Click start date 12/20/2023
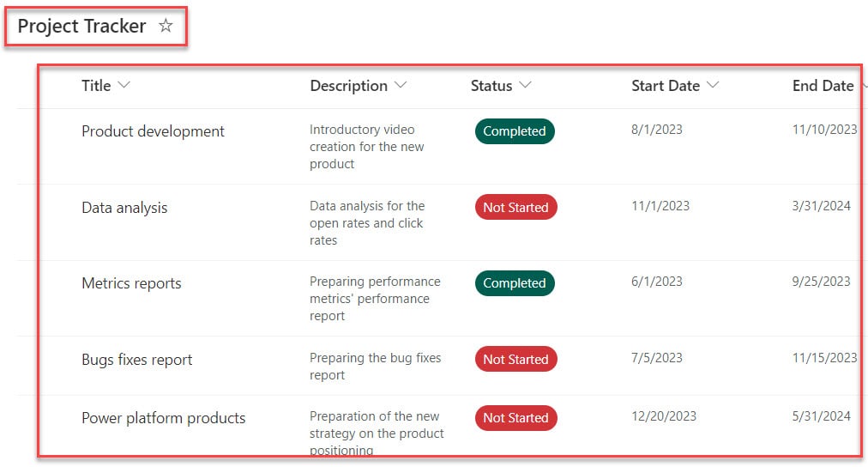Screen dimensions: 868x467 click(x=664, y=416)
